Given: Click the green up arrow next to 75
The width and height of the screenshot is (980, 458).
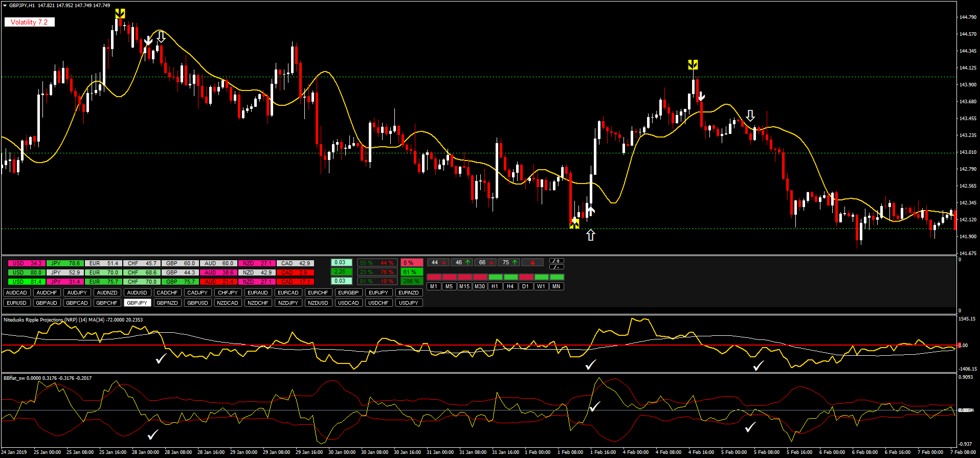Looking at the screenshot, I should (515, 263).
